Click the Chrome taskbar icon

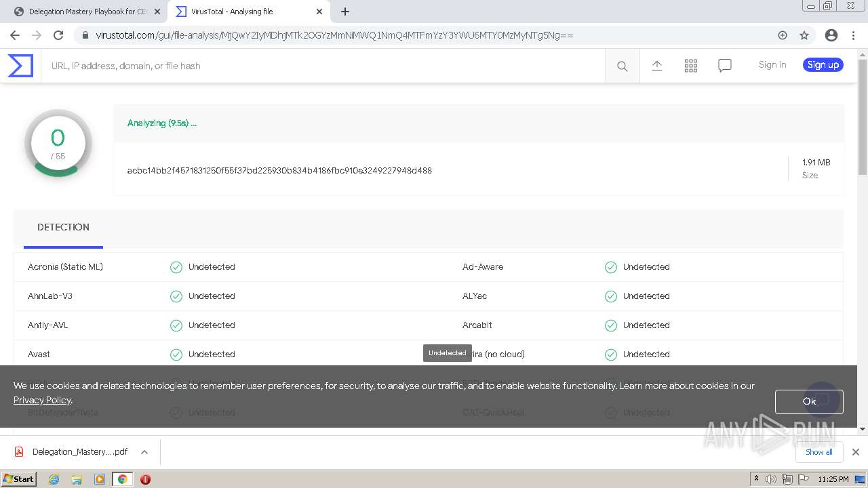[x=122, y=479]
